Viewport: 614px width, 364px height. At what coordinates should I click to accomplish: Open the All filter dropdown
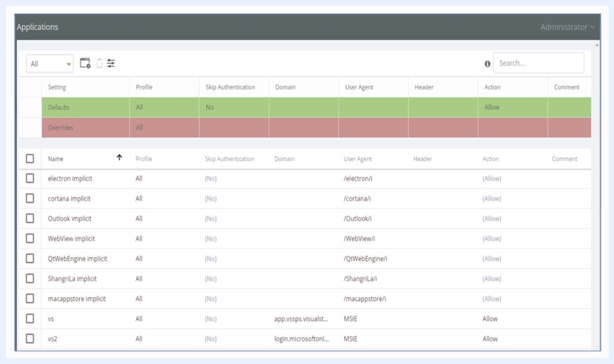(x=50, y=64)
